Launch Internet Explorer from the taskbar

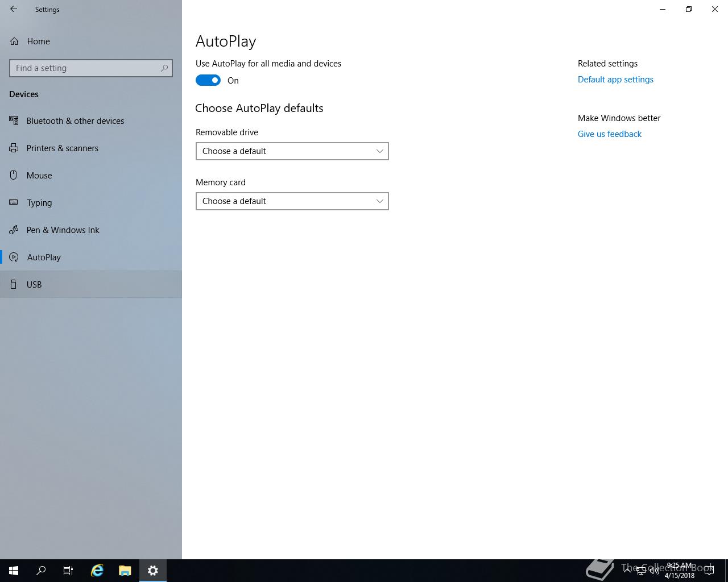[97, 571]
